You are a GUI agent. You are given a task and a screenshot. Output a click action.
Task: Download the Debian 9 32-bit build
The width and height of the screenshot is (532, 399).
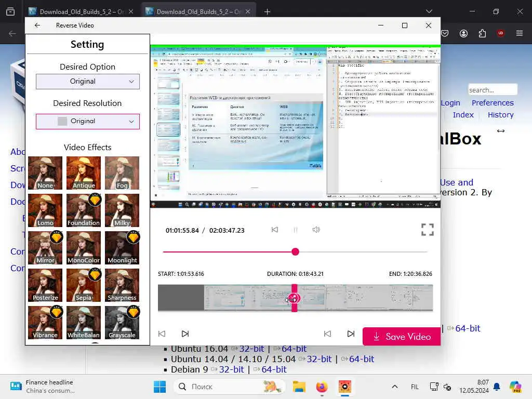pyautogui.click(x=231, y=369)
